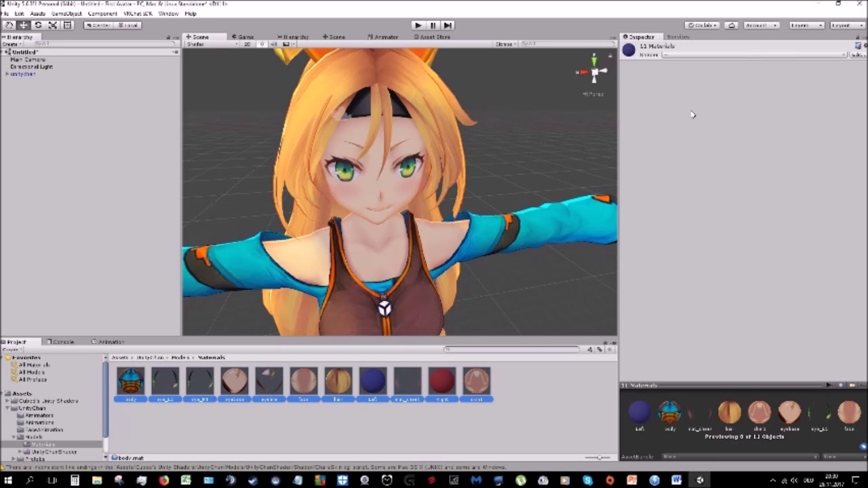
Task: Open Microsoft Word from the taskbar
Action: (x=676, y=481)
